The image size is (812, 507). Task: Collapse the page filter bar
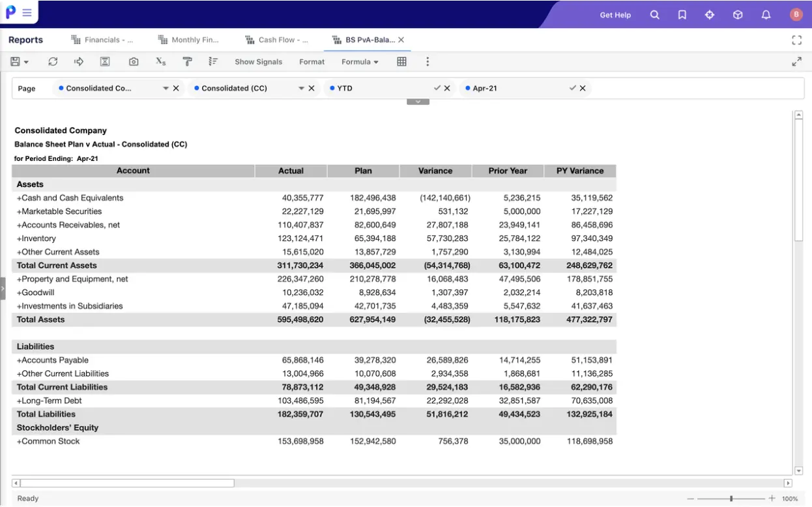coord(418,101)
